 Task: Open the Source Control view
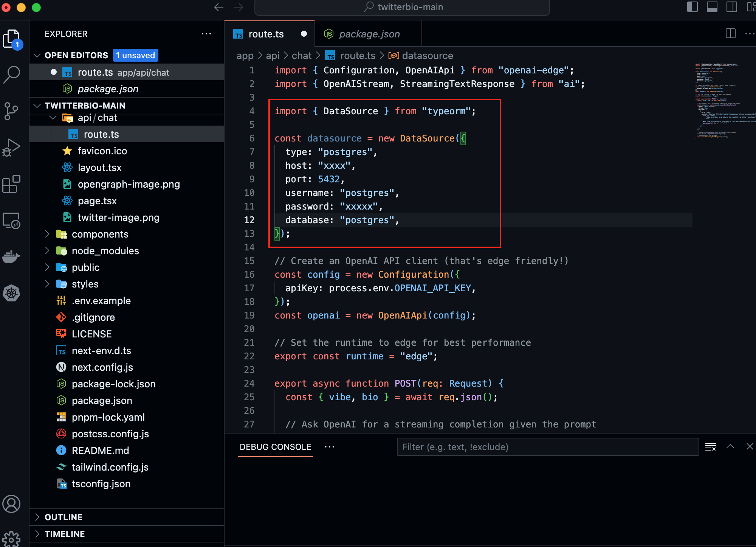[x=12, y=111]
